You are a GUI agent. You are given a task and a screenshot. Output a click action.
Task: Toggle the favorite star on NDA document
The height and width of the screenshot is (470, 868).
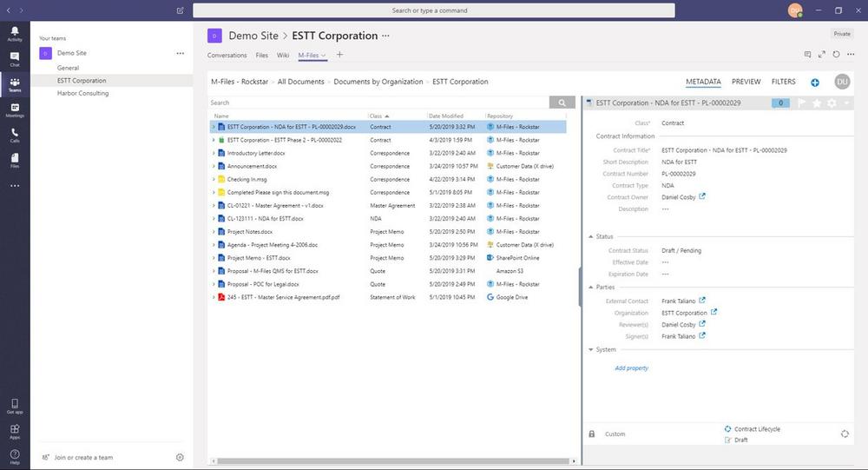point(817,103)
